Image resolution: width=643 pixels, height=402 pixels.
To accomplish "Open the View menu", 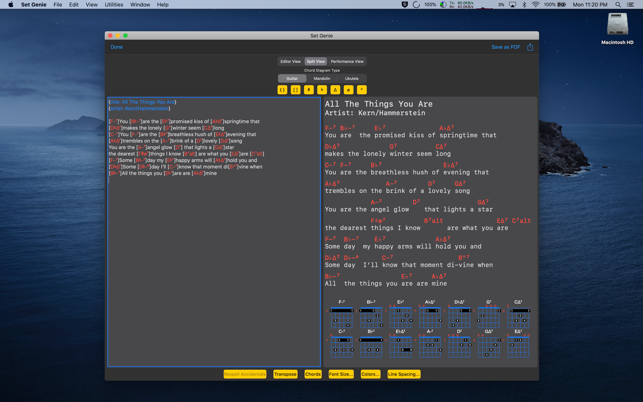I will click(x=91, y=5).
